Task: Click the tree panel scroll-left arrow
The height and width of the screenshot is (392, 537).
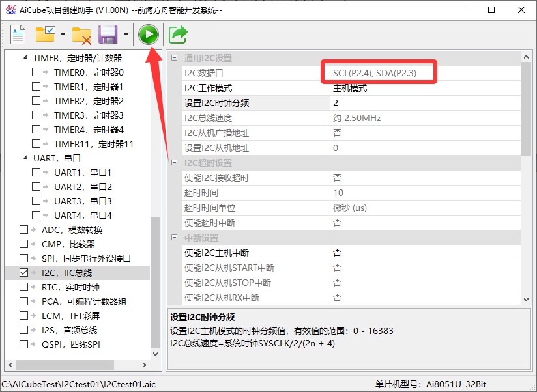Action: [x=10, y=365]
